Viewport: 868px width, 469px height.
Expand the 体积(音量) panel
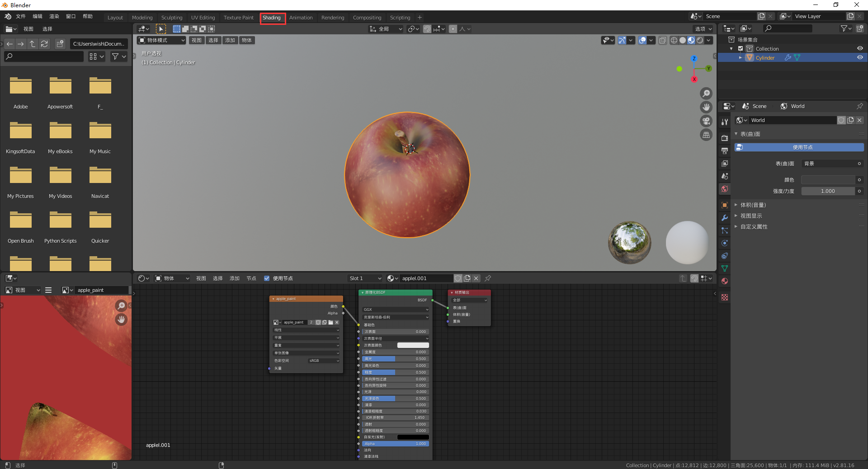pyautogui.click(x=753, y=205)
